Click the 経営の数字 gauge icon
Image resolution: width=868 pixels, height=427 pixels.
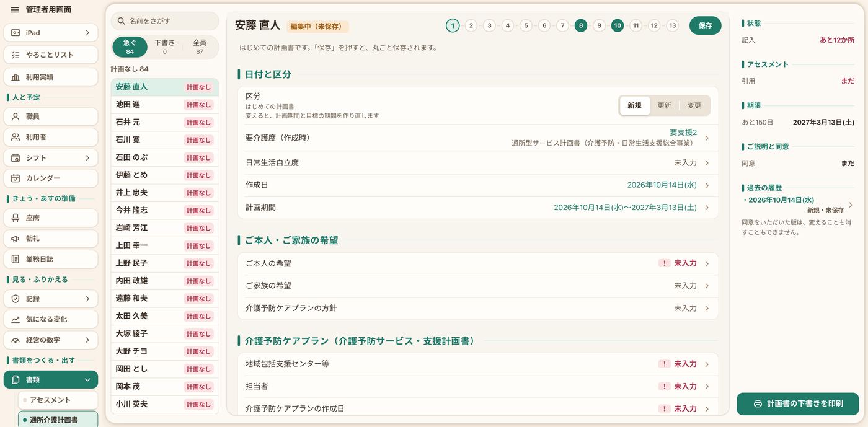click(x=15, y=340)
